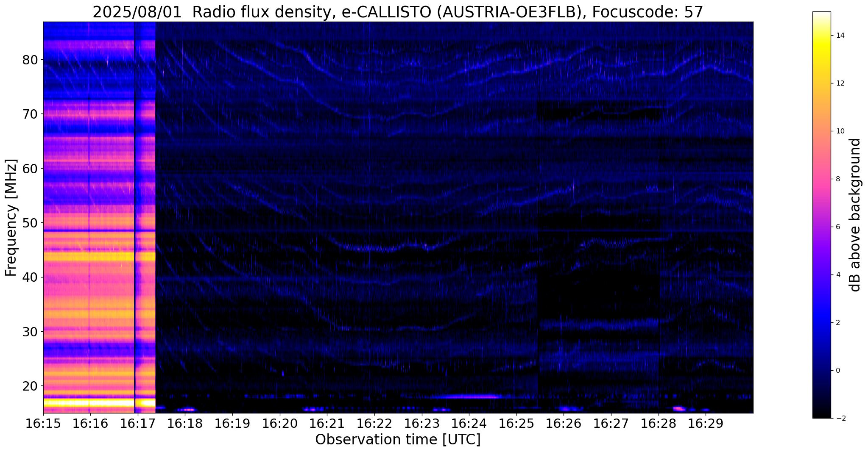Viewport: 868px width, 452px height.
Task: Click the 40 MHz frequency tick label
Action: click(x=30, y=277)
